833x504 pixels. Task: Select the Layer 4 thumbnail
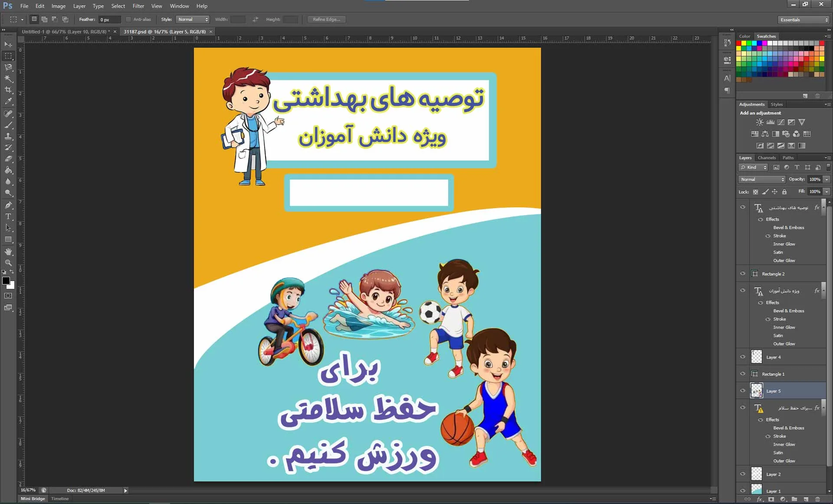click(757, 357)
